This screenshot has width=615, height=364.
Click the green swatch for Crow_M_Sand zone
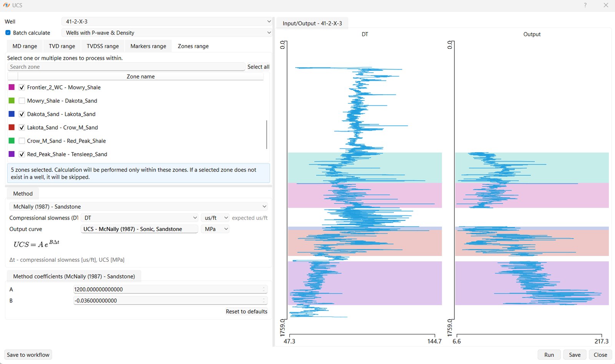point(12,141)
